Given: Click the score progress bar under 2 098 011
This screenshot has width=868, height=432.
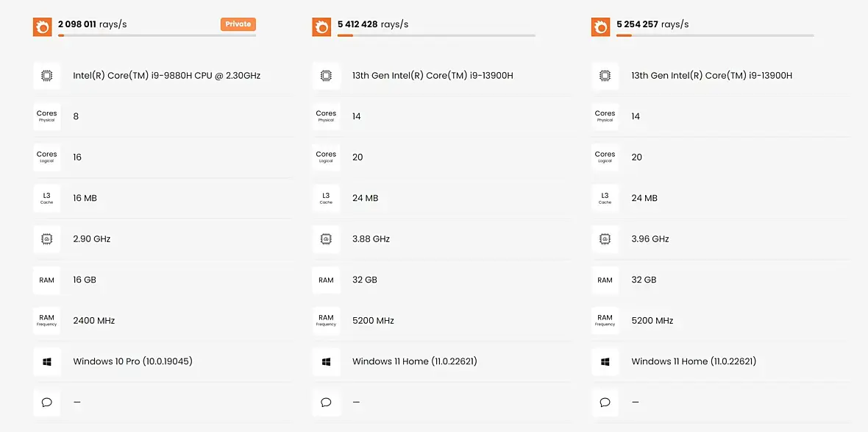Looking at the screenshot, I should point(157,35).
